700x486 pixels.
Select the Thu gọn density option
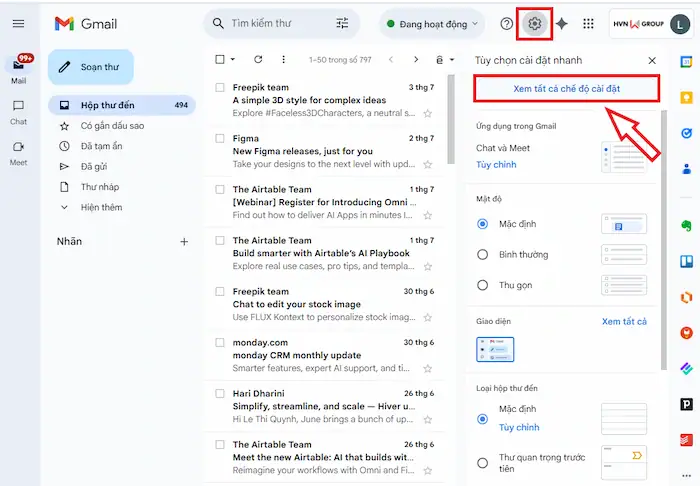click(483, 285)
